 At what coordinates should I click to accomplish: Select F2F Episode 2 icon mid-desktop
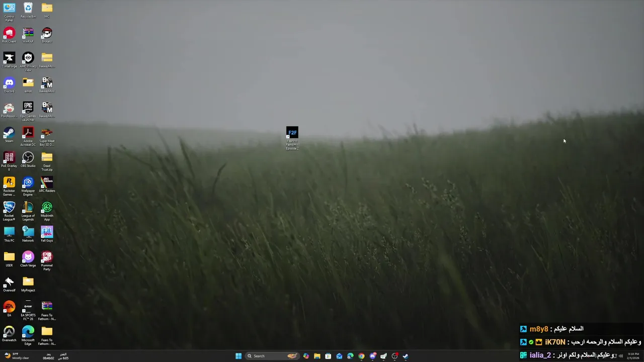point(292,138)
